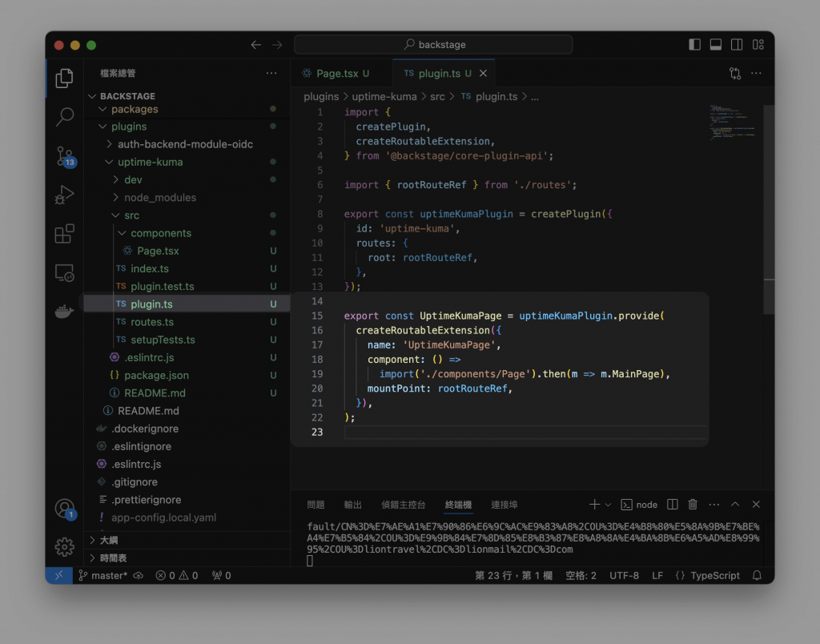
Task: Open the Extensions view
Action: tap(64, 234)
